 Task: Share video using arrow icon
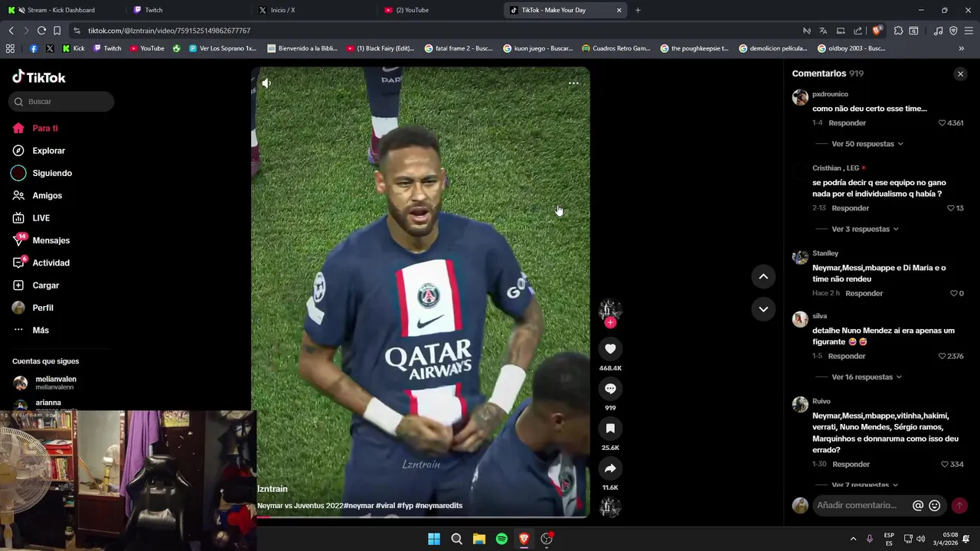(x=610, y=468)
